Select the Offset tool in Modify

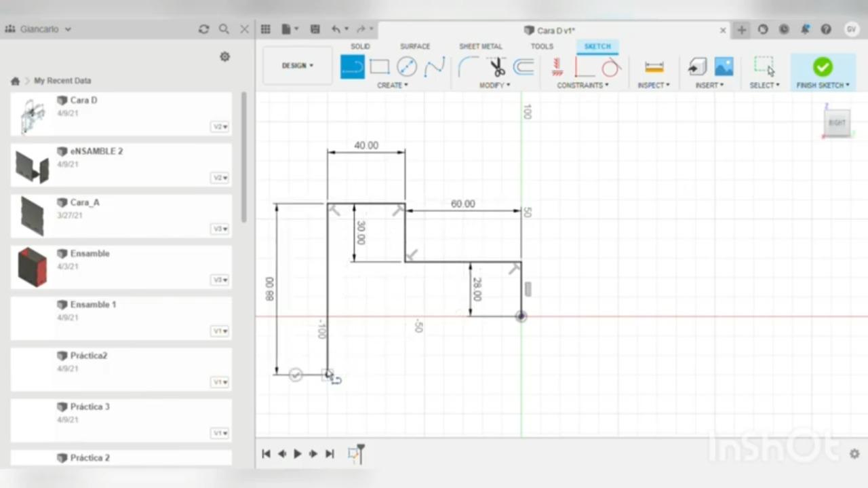pyautogui.click(x=523, y=67)
